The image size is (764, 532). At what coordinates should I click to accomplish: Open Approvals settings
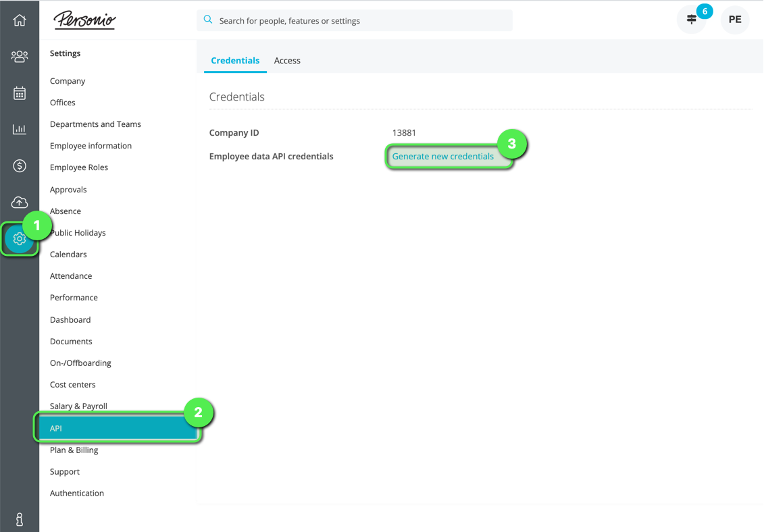(68, 190)
